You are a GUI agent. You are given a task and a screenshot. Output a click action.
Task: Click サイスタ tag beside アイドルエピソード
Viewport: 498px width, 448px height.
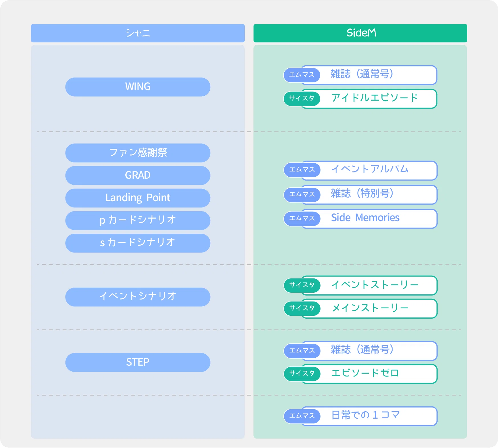tap(302, 98)
